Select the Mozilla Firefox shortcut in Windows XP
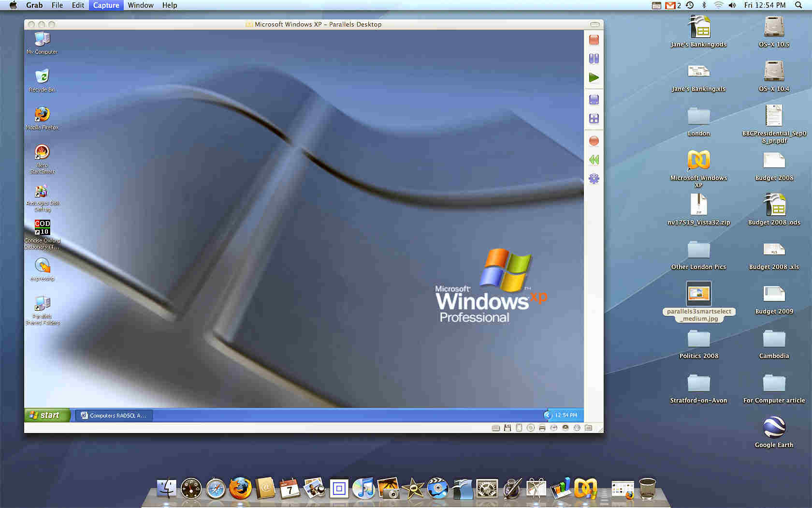 pos(42,118)
